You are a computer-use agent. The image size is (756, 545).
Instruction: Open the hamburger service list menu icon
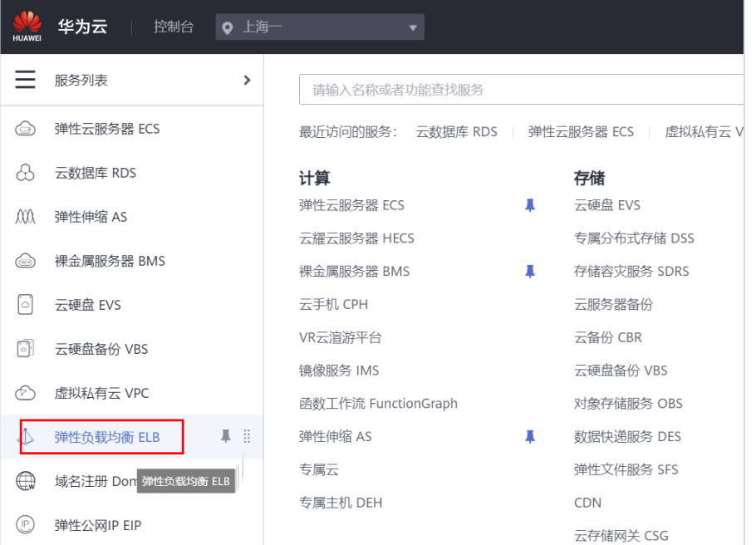pyautogui.click(x=25, y=80)
